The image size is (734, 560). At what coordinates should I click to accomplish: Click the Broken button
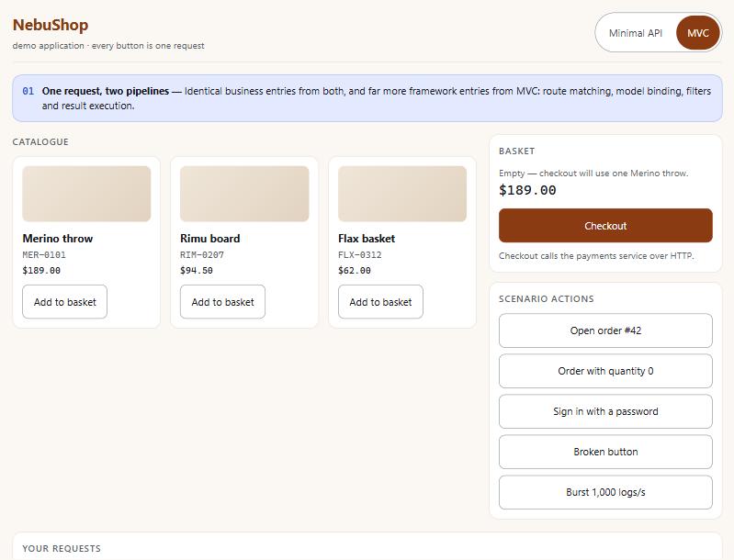(x=605, y=452)
